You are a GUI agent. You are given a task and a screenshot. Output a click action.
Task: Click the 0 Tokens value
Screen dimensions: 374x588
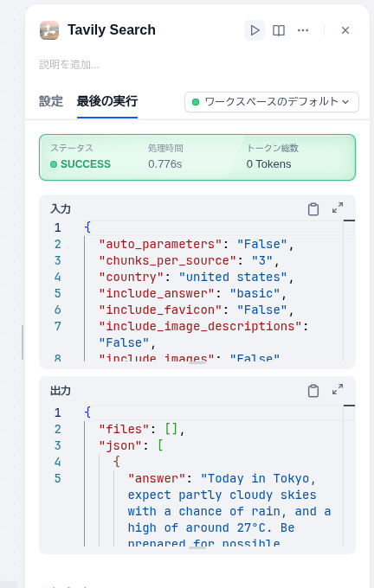[x=268, y=164]
